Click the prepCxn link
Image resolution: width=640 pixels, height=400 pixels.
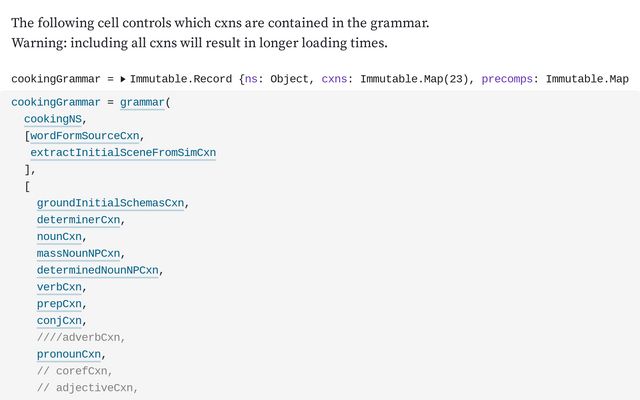[x=60, y=304]
